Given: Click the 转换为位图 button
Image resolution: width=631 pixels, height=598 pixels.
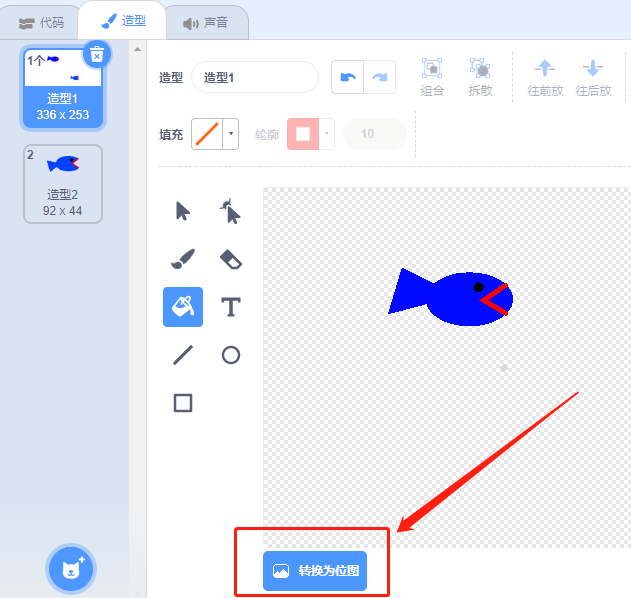Looking at the screenshot, I should 315,571.
